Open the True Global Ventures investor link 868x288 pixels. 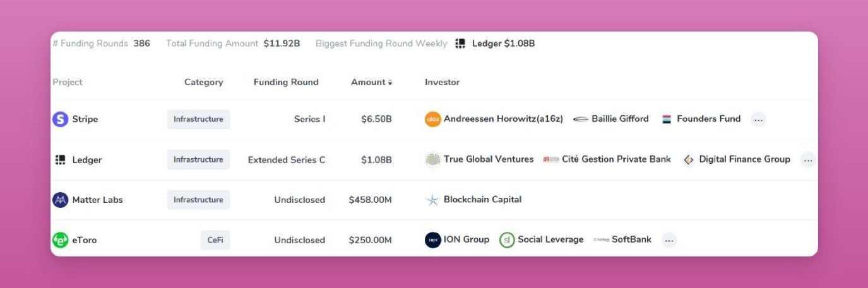[x=488, y=159]
